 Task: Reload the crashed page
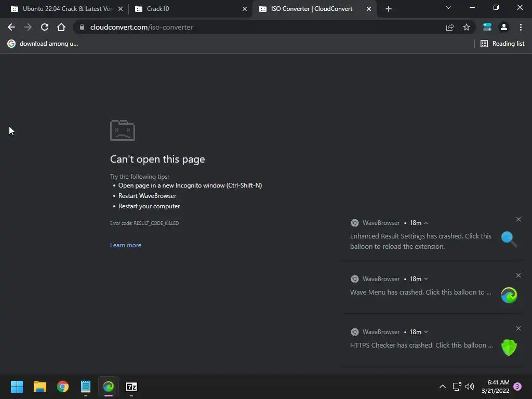[x=45, y=27]
